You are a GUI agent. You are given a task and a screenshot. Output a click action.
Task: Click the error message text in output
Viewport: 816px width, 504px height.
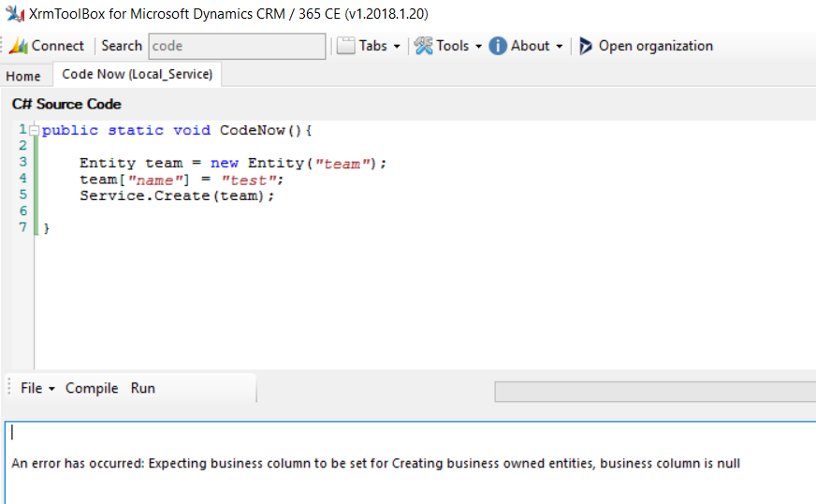(376, 464)
